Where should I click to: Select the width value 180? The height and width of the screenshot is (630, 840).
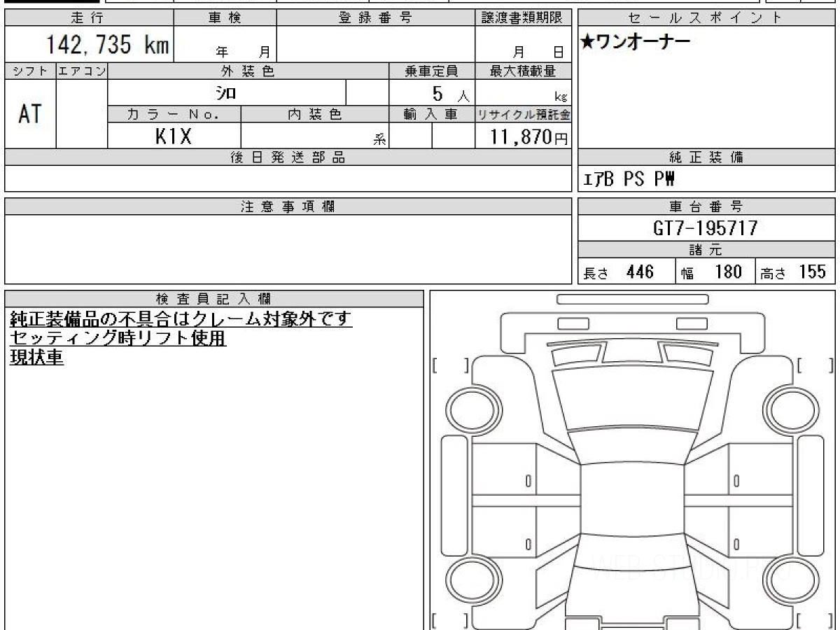click(x=729, y=272)
